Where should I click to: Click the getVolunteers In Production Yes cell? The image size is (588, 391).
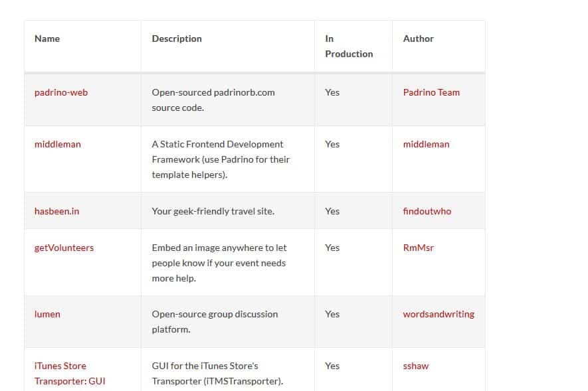click(x=332, y=248)
